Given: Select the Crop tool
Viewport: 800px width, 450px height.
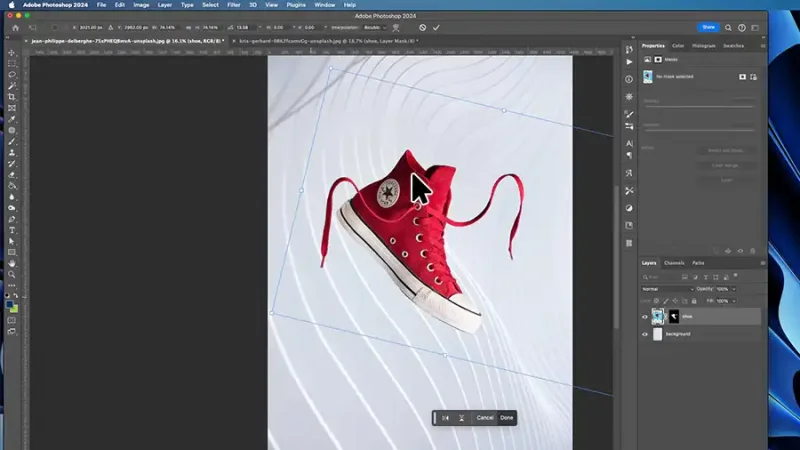Looking at the screenshot, I should coord(12,97).
